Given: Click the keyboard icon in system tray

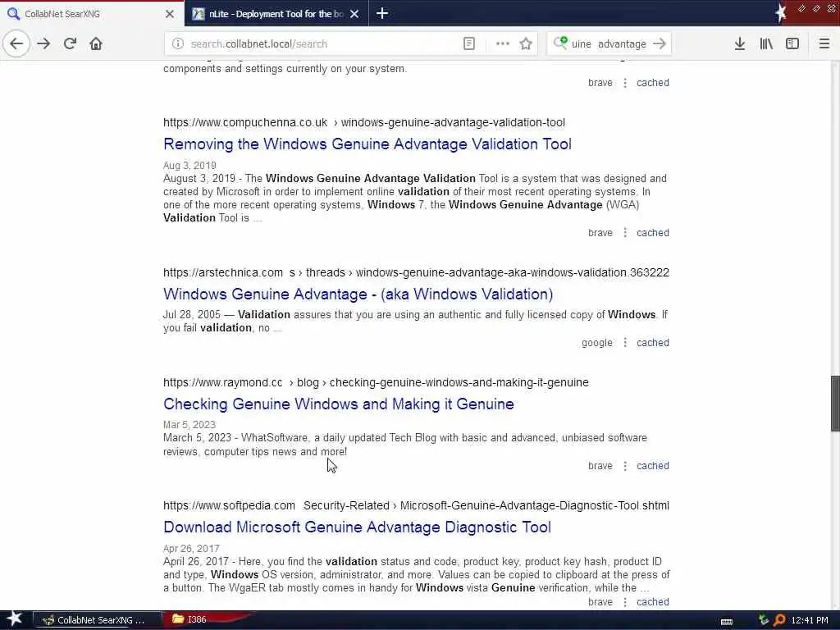Looking at the screenshot, I should coord(727,621).
